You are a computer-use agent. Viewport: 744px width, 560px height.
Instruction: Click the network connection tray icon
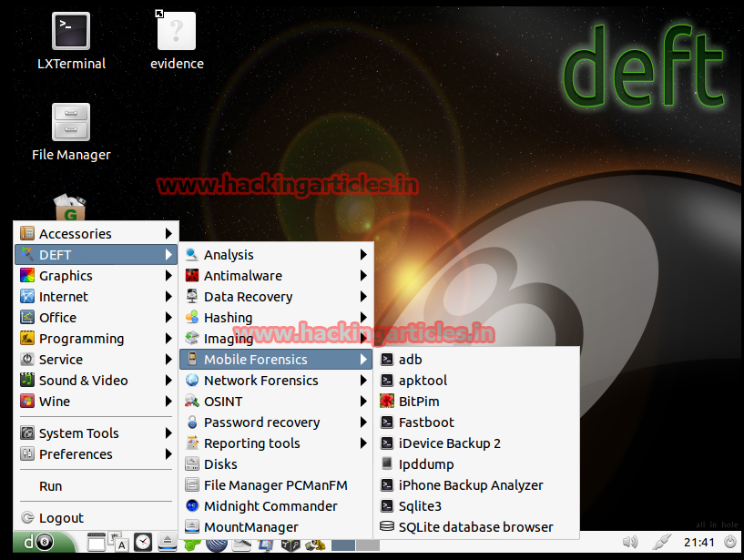click(662, 542)
